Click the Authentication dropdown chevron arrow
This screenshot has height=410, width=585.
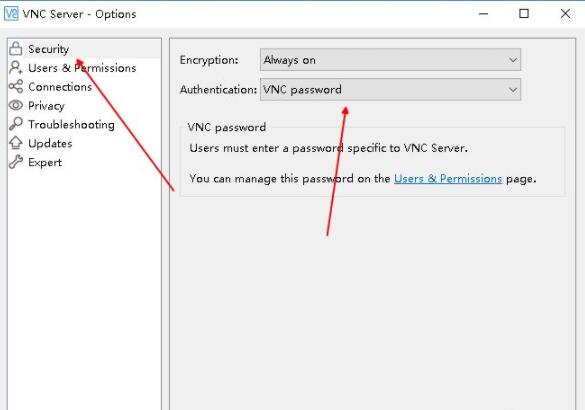tap(513, 90)
